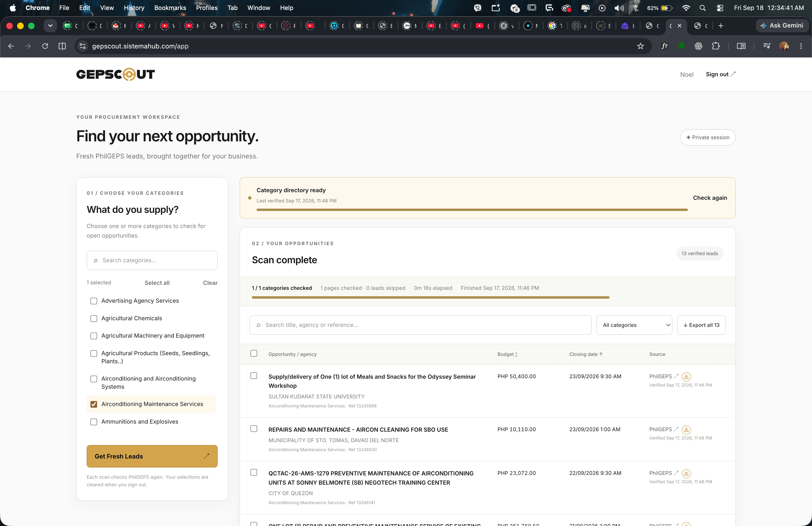
Task: Check Ammunitions and Explosives category
Action: coord(94,422)
